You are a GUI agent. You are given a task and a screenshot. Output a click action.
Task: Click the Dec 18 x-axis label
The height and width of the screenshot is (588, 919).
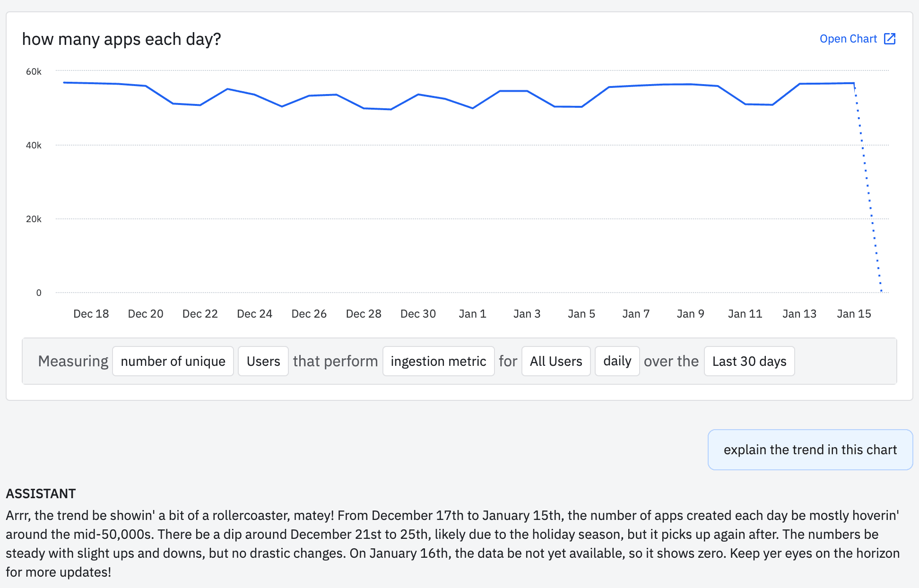pyautogui.click(x=91, y=314)
